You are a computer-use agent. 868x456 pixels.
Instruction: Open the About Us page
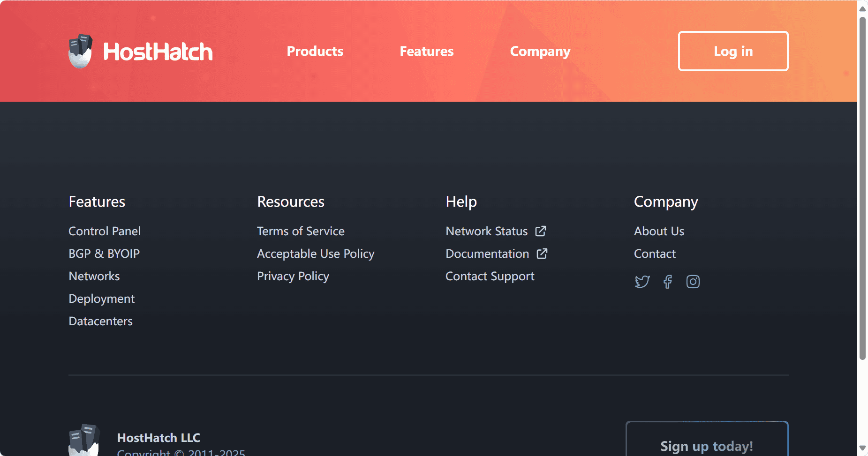659,231
